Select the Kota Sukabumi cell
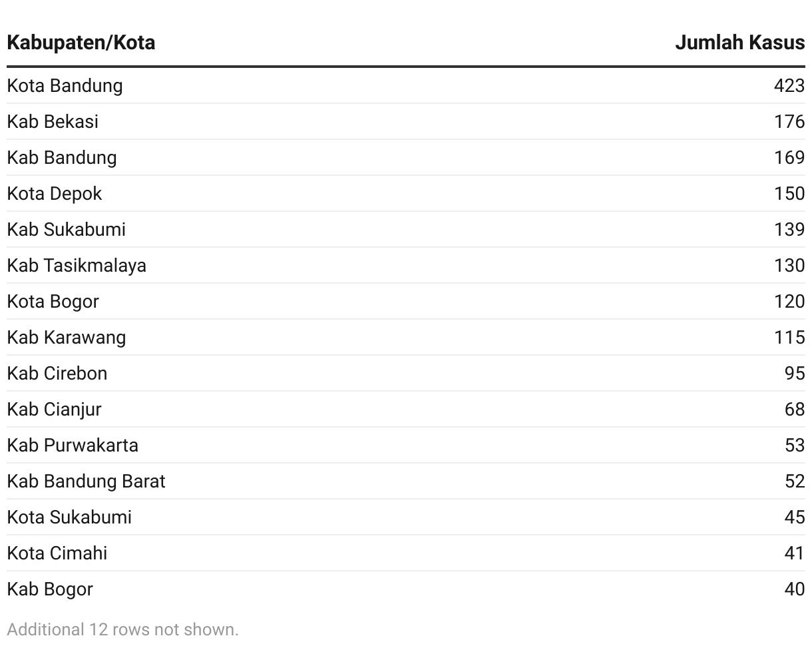This screenshot has height=646, width=812. (x=69, y=517)
